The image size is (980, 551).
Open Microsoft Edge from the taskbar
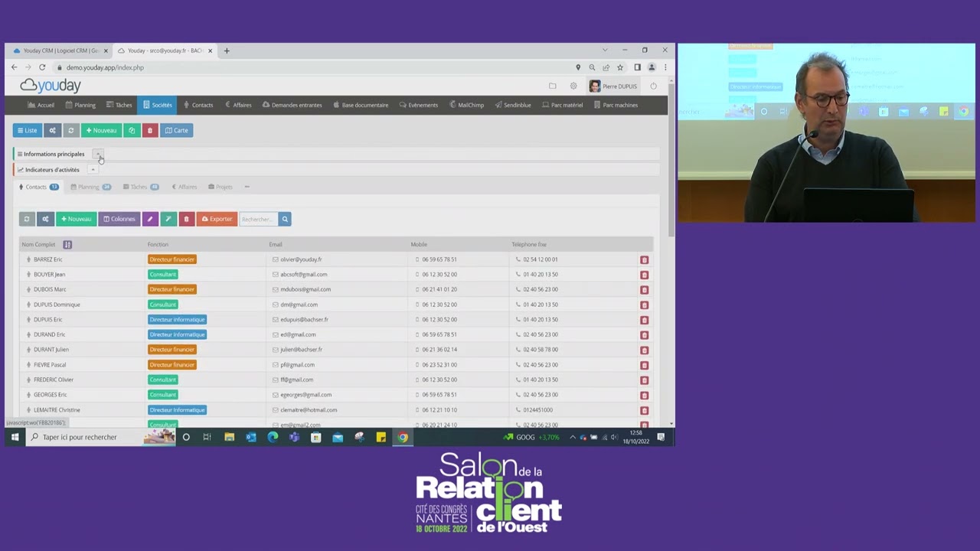coord(273,437)
